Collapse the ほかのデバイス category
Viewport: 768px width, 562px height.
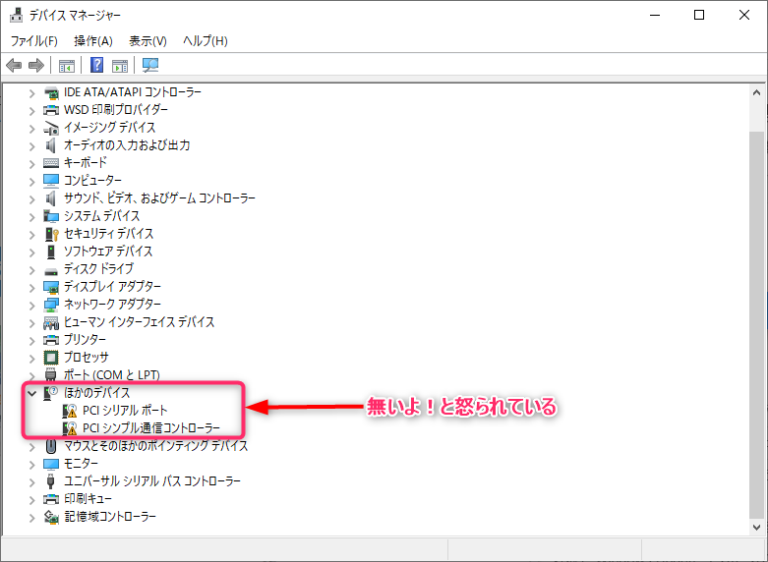[x=32, y=393]
